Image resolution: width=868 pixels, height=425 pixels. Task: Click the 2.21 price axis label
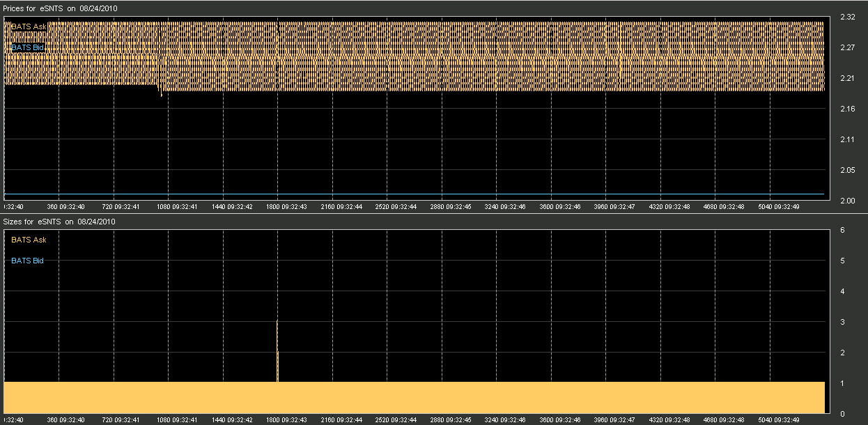(x=847, y=78)
